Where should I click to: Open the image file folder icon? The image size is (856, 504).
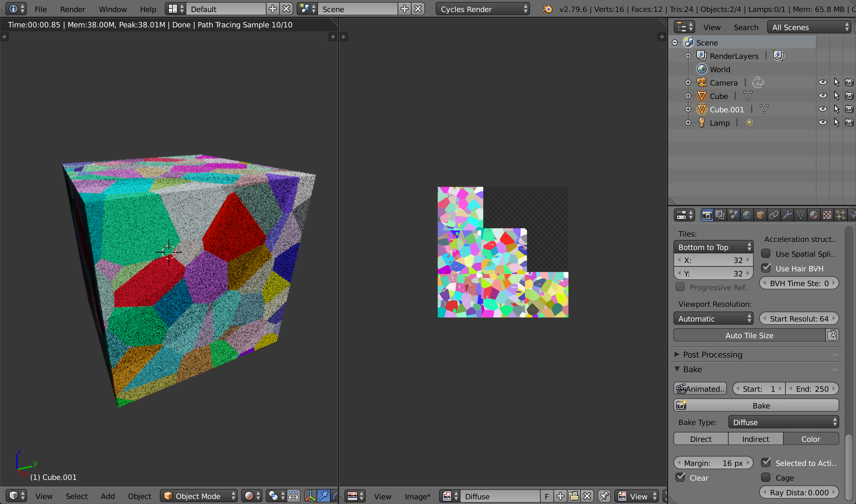574,496
